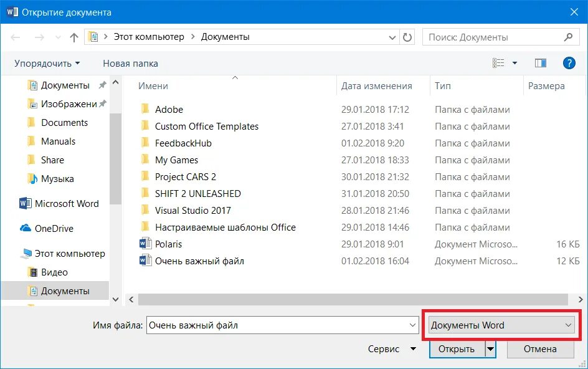Click the Visual Studio 2017 folder icon

(145, 210)
